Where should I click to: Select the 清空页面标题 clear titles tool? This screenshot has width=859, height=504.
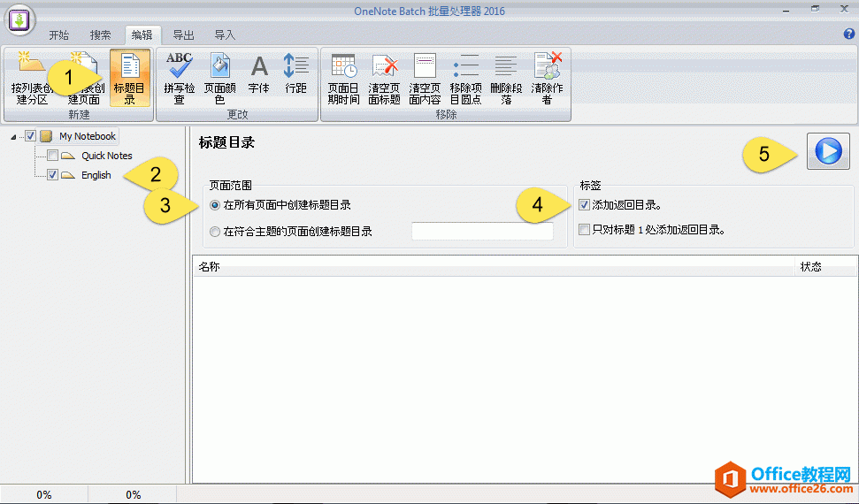tap(384, 78)
